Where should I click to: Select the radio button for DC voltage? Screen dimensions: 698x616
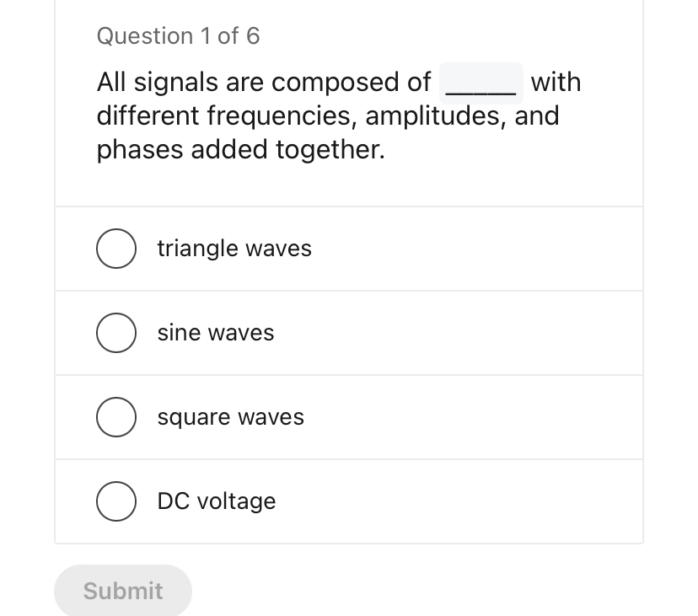pos(116,501)
